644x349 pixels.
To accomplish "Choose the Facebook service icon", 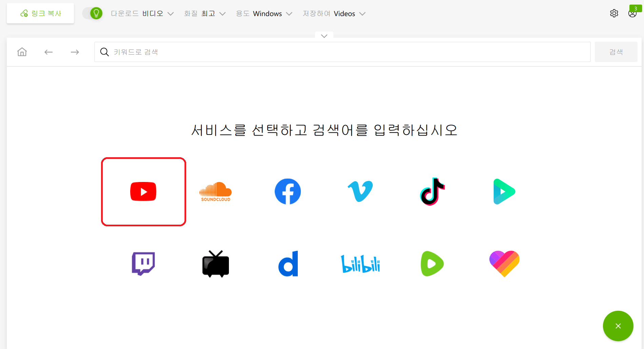I will tap(288, 191).
